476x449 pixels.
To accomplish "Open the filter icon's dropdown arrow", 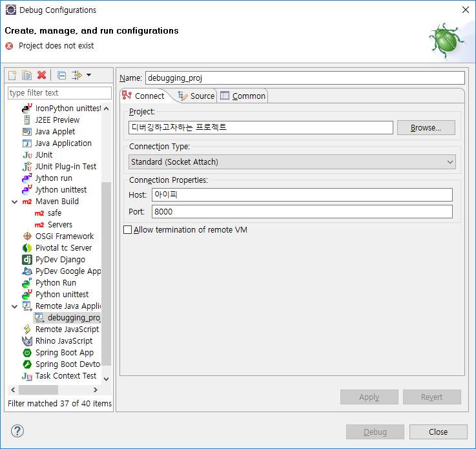I will point(89,75).
